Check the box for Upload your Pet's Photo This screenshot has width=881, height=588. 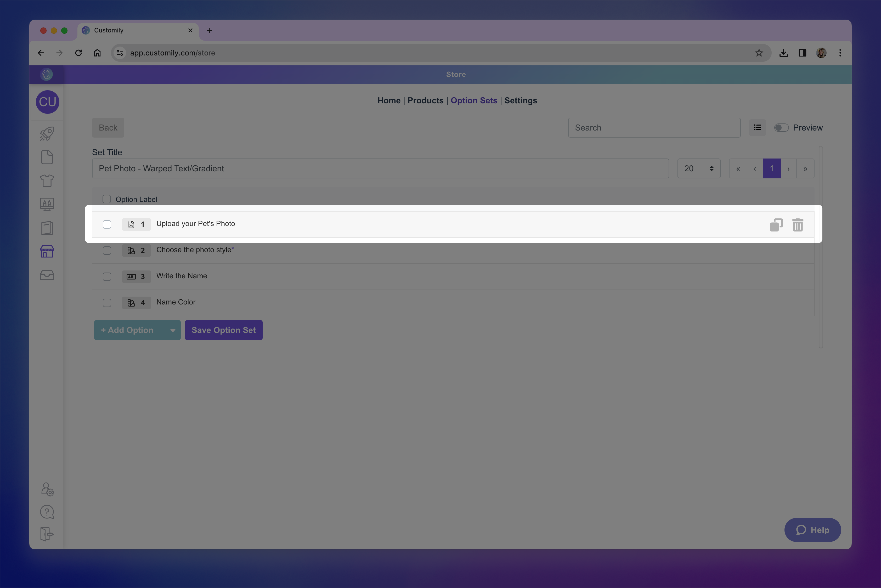coord(107,224)
